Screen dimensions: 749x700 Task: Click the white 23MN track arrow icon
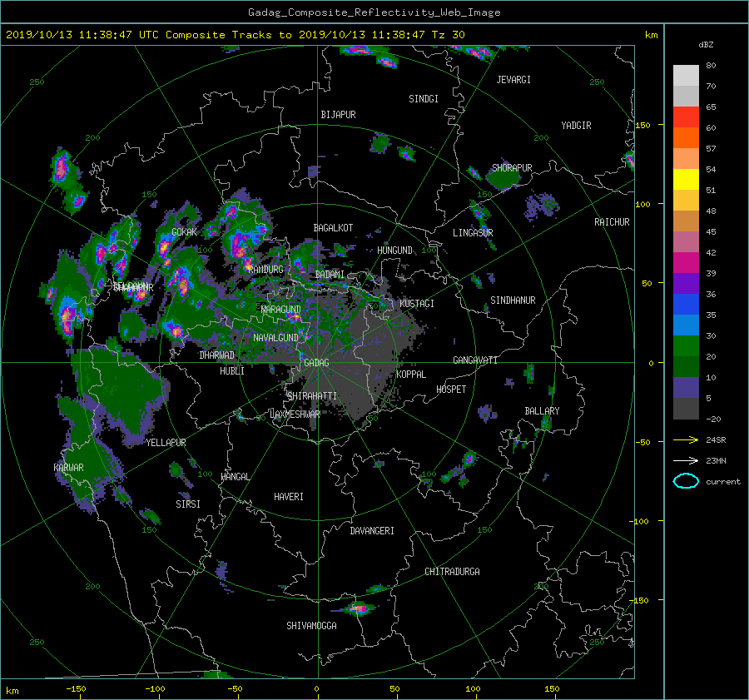click(x=686, y=460)
